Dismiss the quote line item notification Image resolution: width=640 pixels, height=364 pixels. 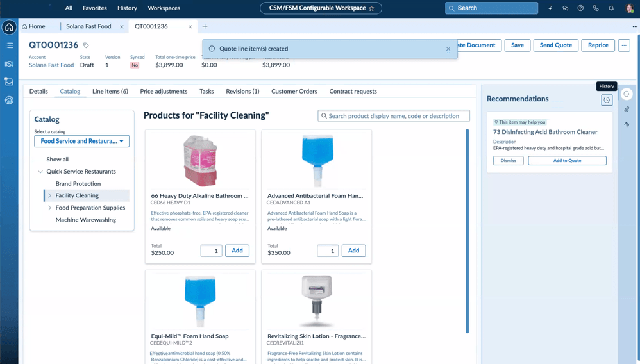pos(448,49)
